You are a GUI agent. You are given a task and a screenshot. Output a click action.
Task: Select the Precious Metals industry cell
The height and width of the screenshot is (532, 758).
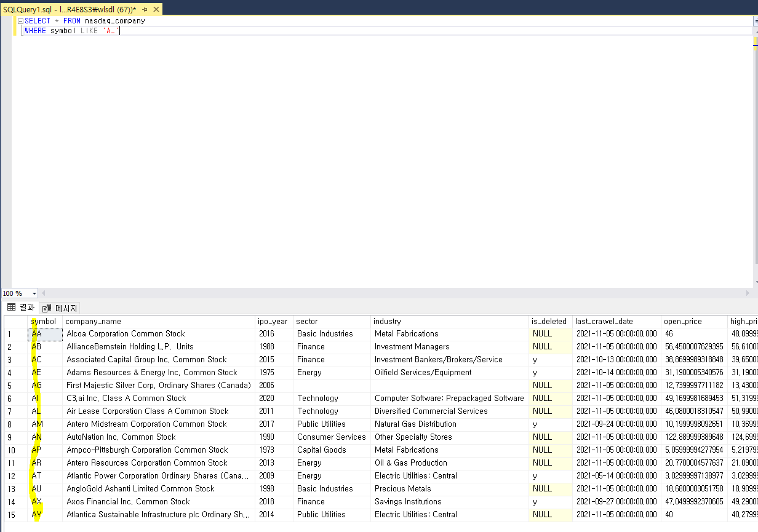click(x=450, y=489)
